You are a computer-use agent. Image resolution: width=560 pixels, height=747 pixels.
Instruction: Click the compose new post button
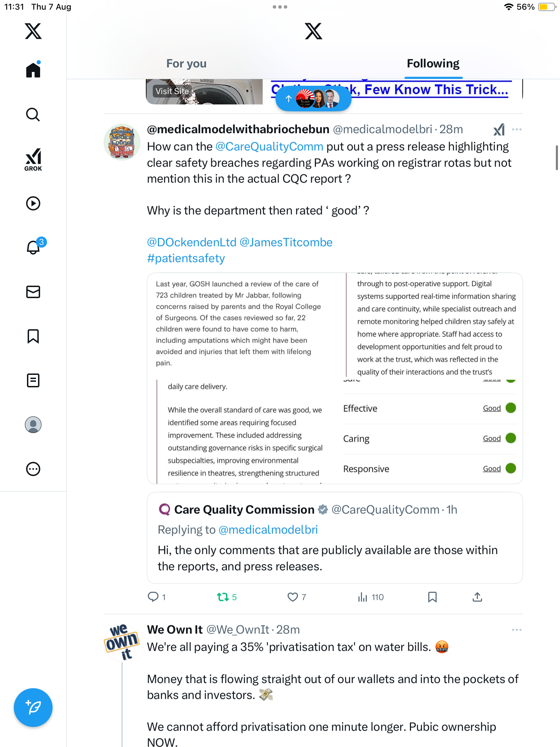coord(33,707)
